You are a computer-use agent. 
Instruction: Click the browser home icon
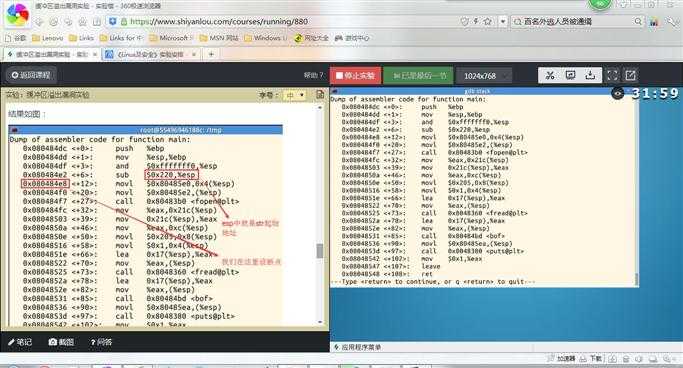pos(82,21)
